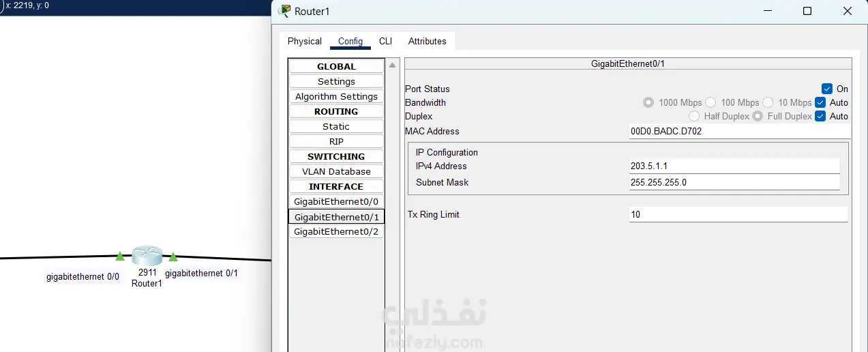The image size is (868, 352).
Task: Select the GigabitEthernet0/0 interface
Action: click(x=336, y=201)
